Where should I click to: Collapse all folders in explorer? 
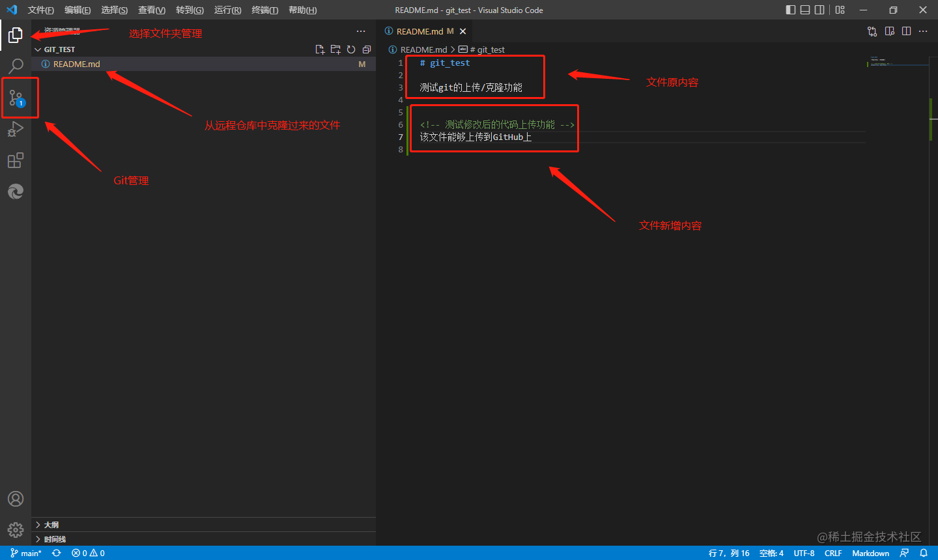coord(367,49)
